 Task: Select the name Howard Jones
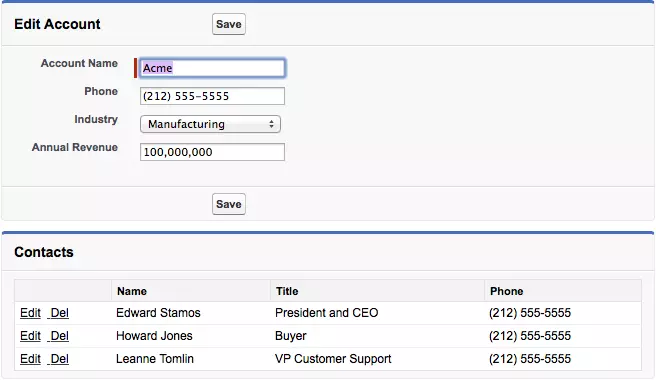click(154, 336)
